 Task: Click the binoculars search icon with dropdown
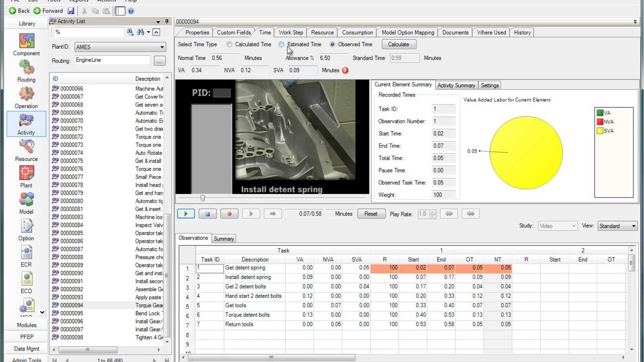[x=141, y=32]
